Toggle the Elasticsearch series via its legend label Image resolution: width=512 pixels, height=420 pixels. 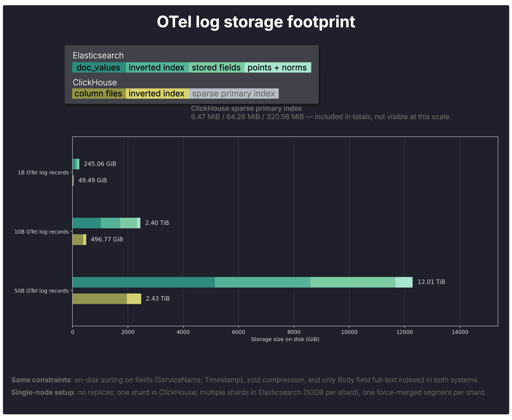tap(98, 55)
